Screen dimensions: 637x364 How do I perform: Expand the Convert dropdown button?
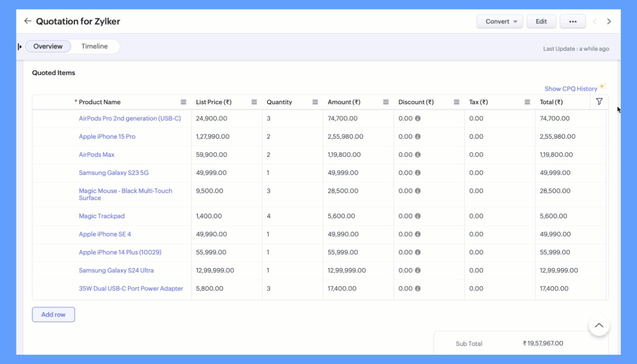(500, 21)
